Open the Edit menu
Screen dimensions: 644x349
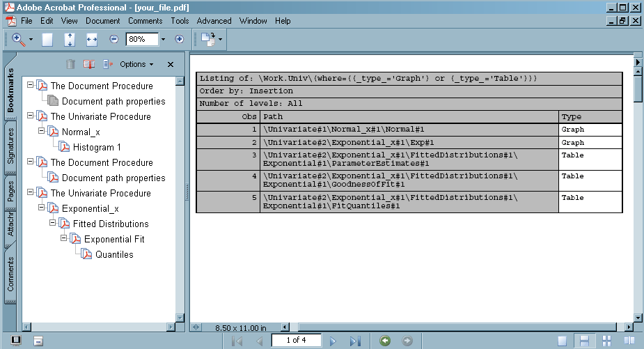47,21
